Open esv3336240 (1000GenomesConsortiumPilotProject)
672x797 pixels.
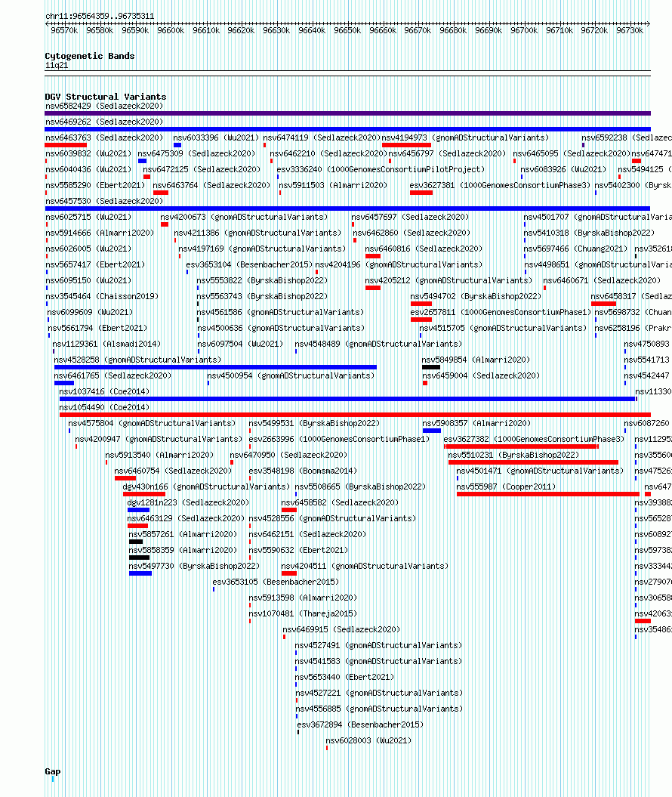point(381,169)
